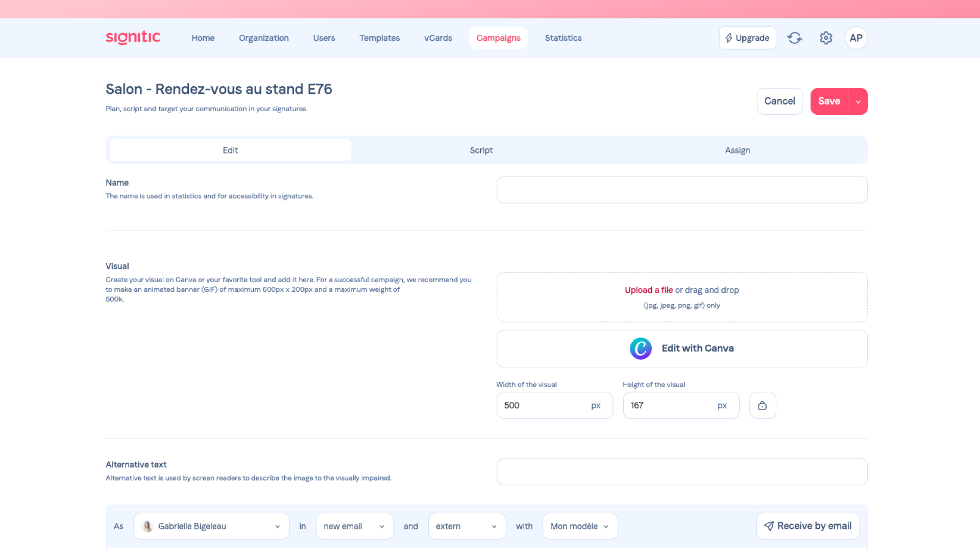Click Gabrielle Bigeleau's avatar picture
This screenshot has height=551, width=980.
click(148, 526)
